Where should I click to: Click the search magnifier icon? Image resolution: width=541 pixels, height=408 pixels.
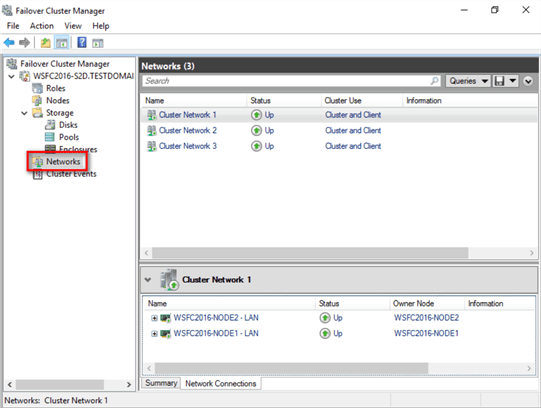coord(435,81)
